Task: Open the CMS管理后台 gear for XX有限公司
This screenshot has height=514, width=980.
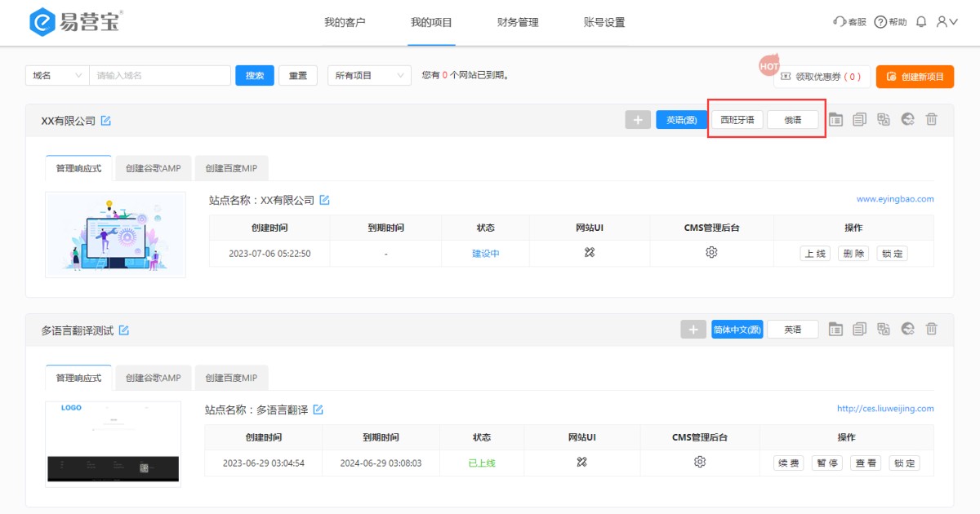Action: pos(711,253)
